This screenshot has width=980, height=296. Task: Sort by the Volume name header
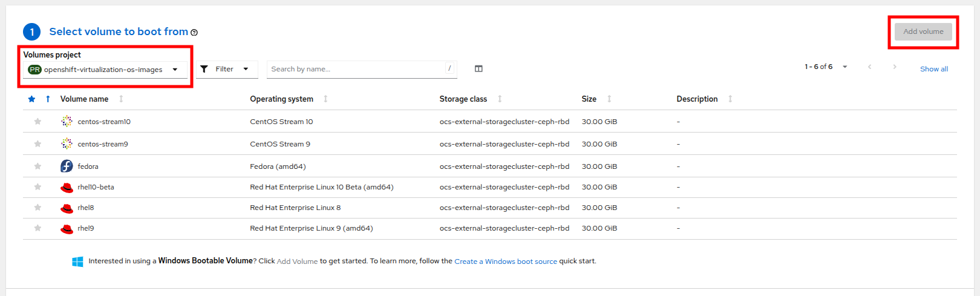(85, 99)
